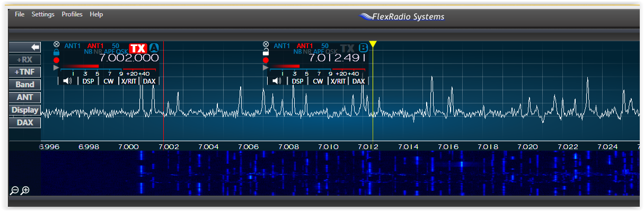Open slice A speaker audio controls
This screenshot has width=644, height=211.
tap(68, 81)
